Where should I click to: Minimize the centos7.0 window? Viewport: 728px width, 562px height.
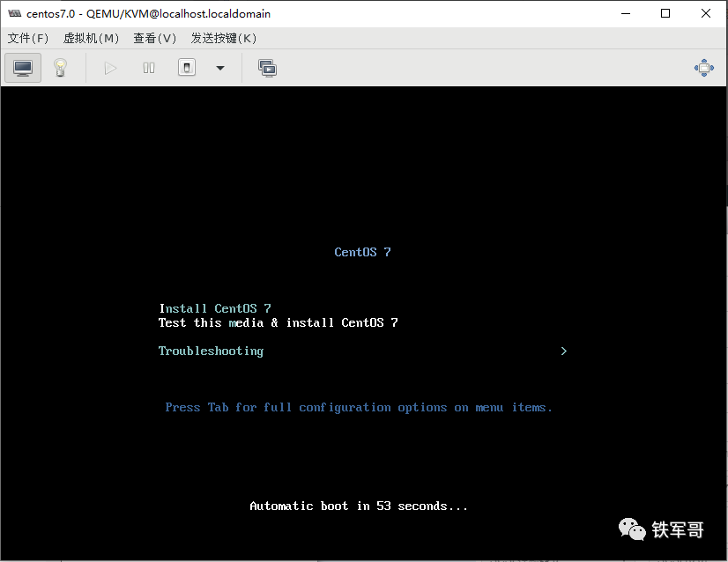pyautogui.click(x=626, y=13)
